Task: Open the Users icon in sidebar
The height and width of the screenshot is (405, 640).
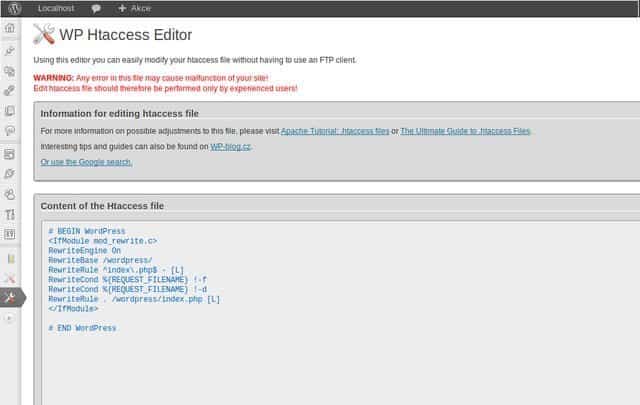Action: 10,194
